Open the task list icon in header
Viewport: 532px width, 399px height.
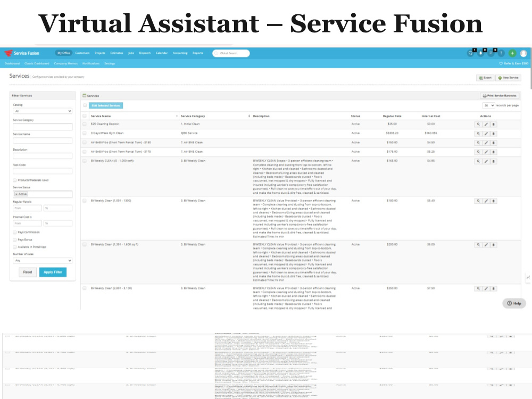pos(491,53)
